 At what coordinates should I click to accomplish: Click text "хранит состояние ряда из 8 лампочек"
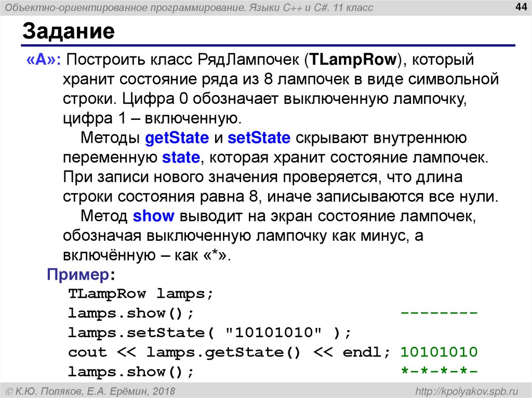206,79
